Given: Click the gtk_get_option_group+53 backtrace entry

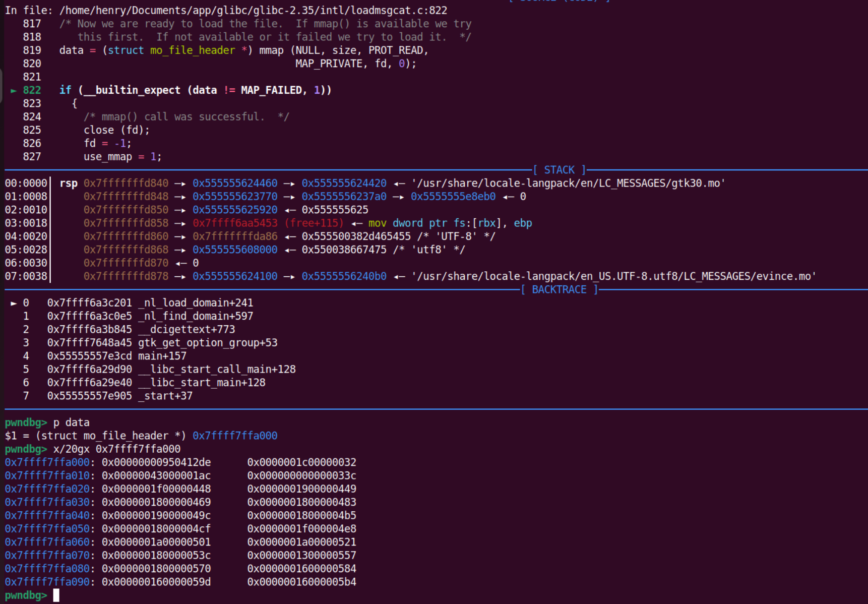Looking at the screenshot, I should 208,343.
